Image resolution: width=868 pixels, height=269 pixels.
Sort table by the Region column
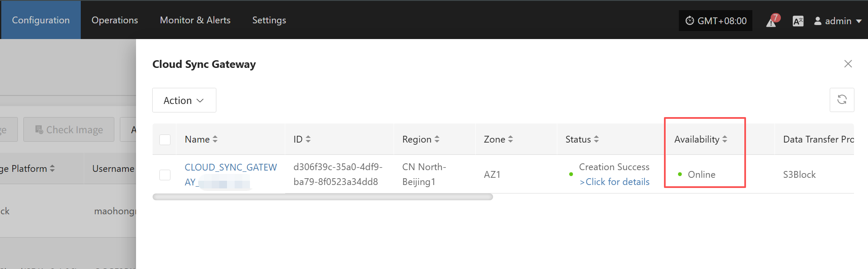coord(437,139)
